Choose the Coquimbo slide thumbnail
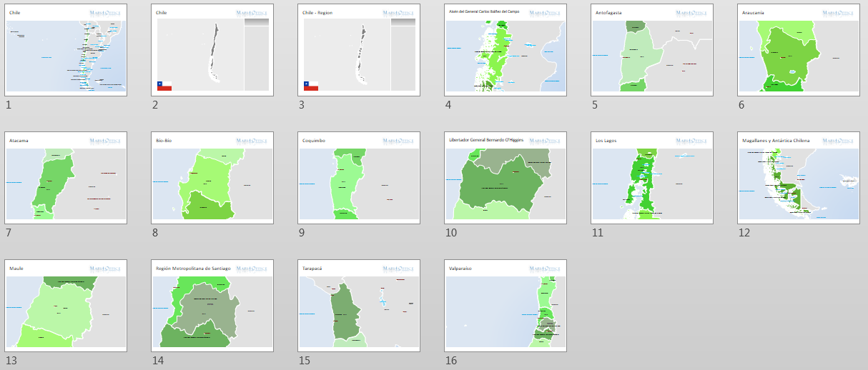 point(359,178)
